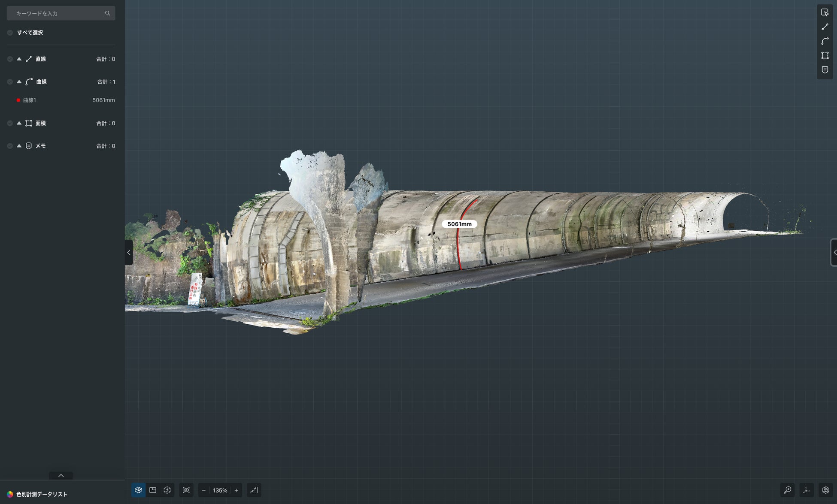Screen dimensions: 837x504
Task: Select the cursor selection tool
Action: 825,12
